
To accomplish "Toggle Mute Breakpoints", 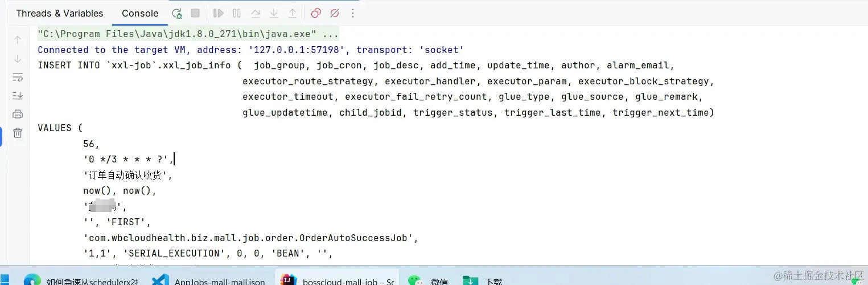I will (335, 13).
